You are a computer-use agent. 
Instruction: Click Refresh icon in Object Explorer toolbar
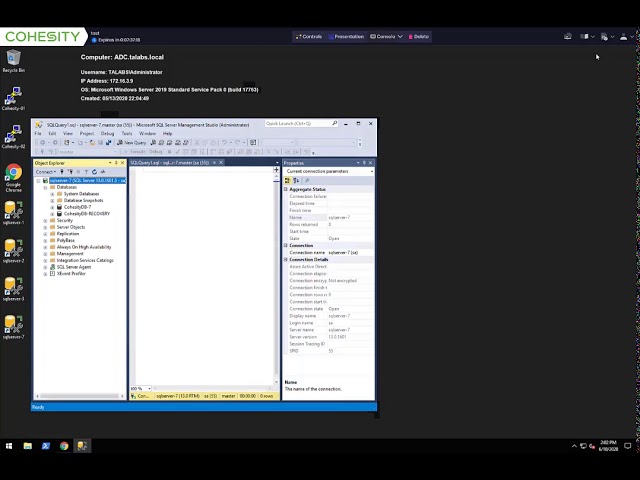tap(94, 172)
